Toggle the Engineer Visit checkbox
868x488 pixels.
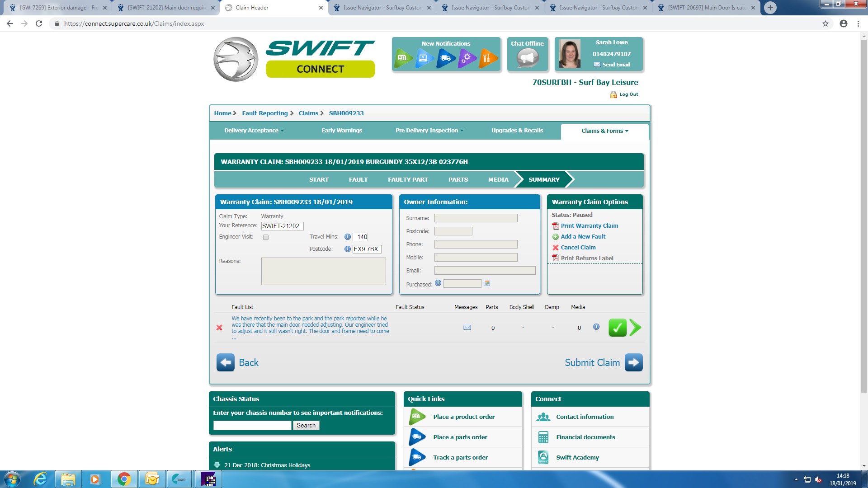(x=266, y=237)
